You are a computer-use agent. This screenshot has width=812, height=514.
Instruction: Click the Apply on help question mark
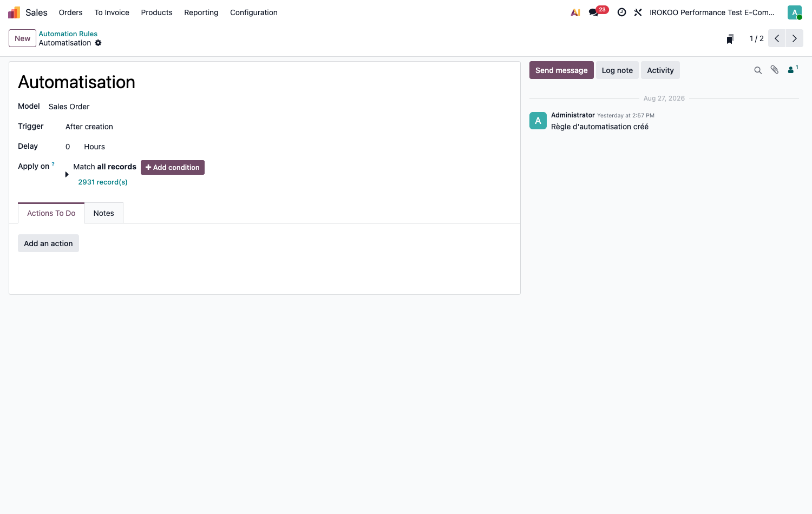[53, 164]
